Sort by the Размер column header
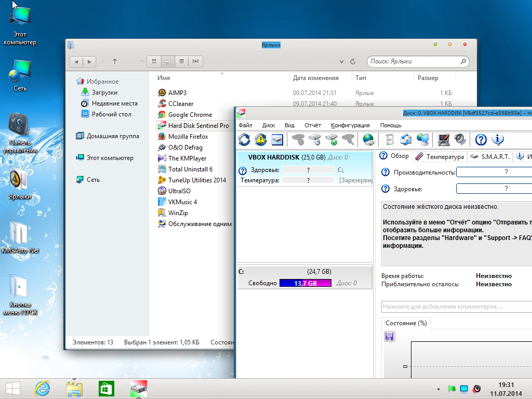This screenshot has height=399, width=532. click(x=428, y=78)
